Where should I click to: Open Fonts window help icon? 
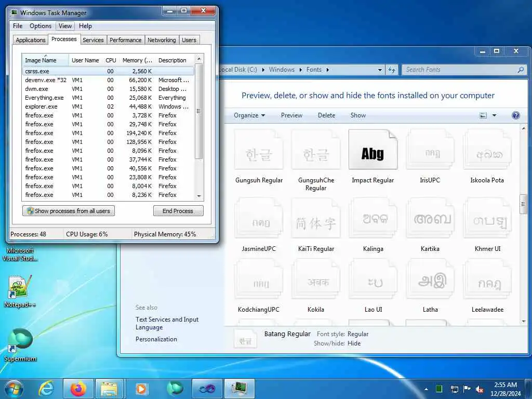coord(516,115)
